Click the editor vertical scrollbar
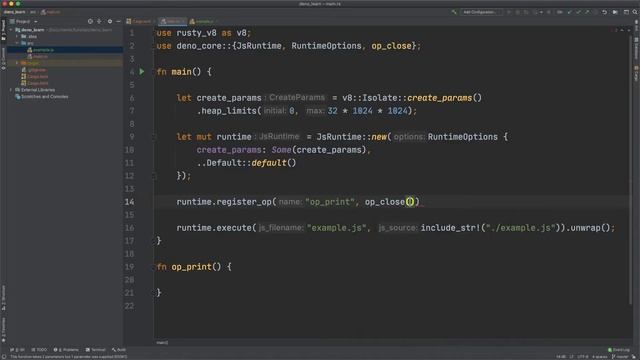The image size is (640, 360). point(631,171)
